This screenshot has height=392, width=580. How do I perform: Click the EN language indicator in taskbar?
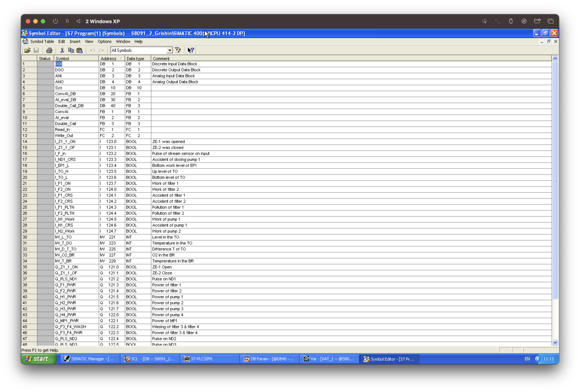tap(527, 359)
